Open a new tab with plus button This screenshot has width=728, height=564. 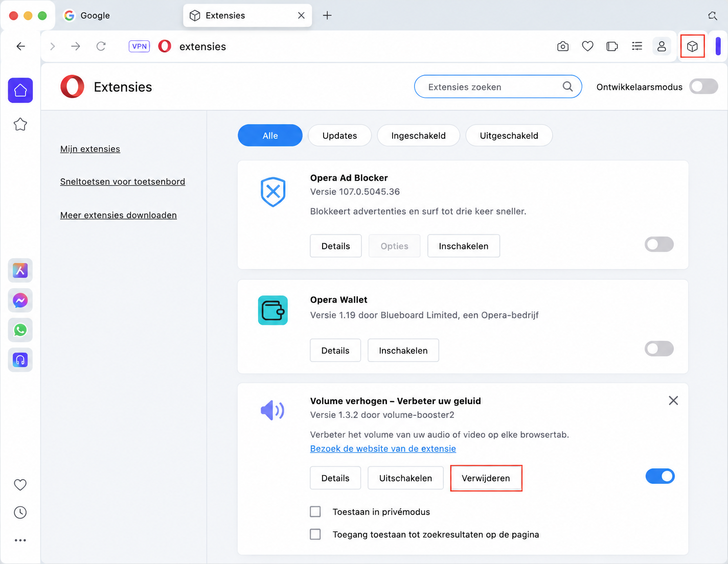[327, 15]
